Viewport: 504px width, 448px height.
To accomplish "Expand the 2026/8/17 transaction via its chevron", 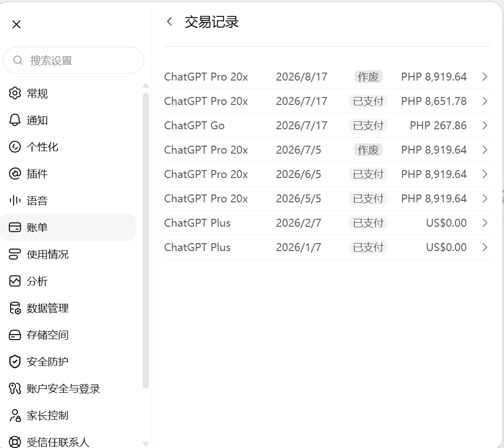I will pos(485,77).
